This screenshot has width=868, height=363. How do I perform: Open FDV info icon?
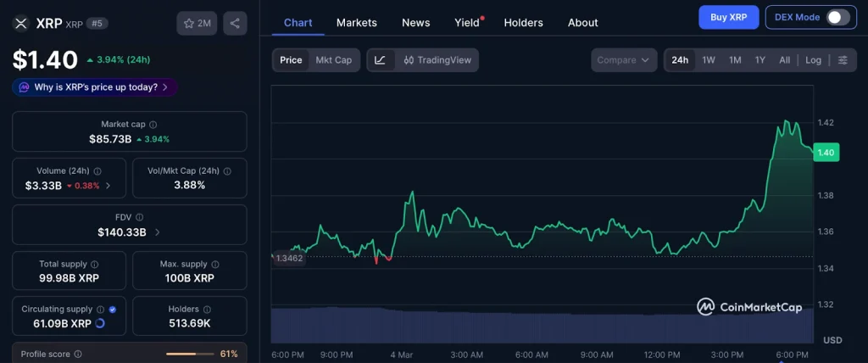(x=140, y=218)
